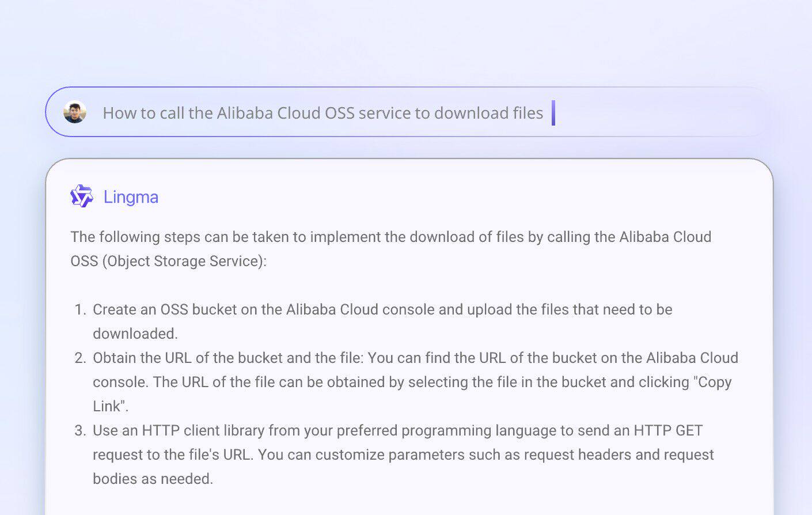
Task: Click the 'Lingma' assistant name label
Action: click(131, 197)
